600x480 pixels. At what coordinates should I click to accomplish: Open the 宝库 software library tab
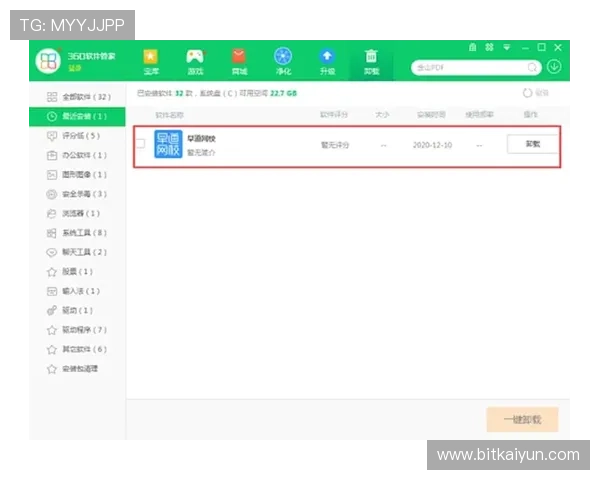[151, 61]
